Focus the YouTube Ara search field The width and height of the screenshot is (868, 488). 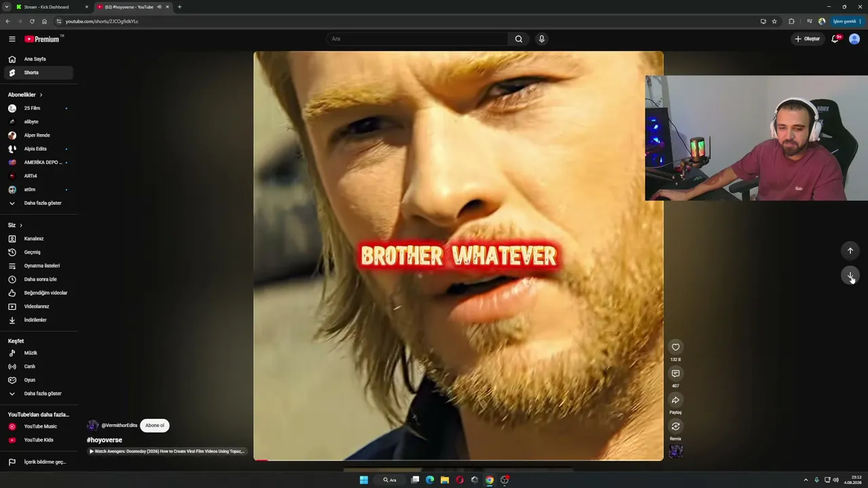(x=418, y=39)
